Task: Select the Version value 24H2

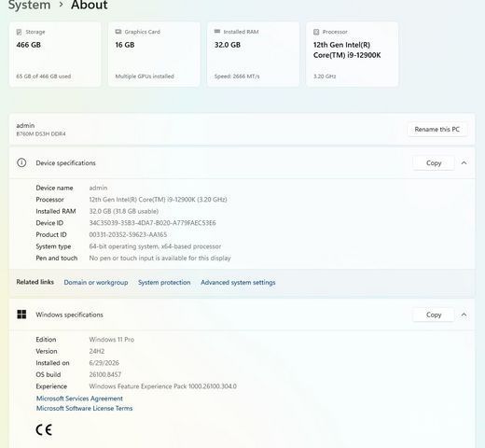Action: [97, 351]
